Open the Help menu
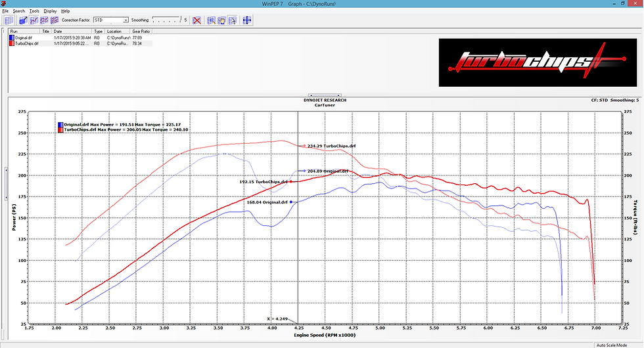This screenshot has height=348, width=644. 65,11
